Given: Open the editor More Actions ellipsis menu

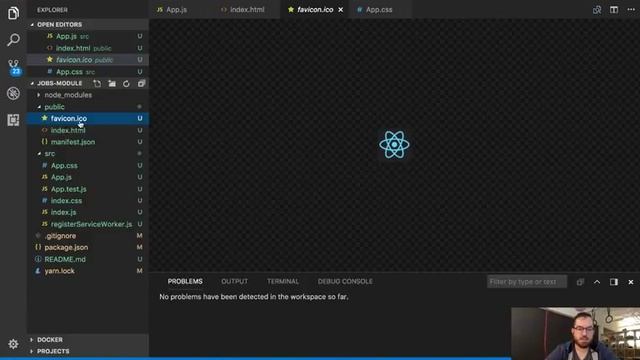Looking at the screenshot, I should click(x=631, y=10).
